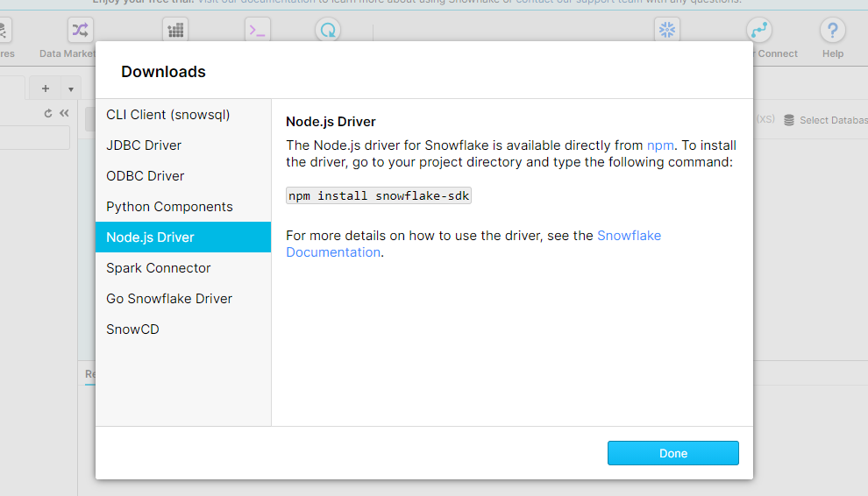
Task: Select Node.js Driver entry
Action: (183, 237)
